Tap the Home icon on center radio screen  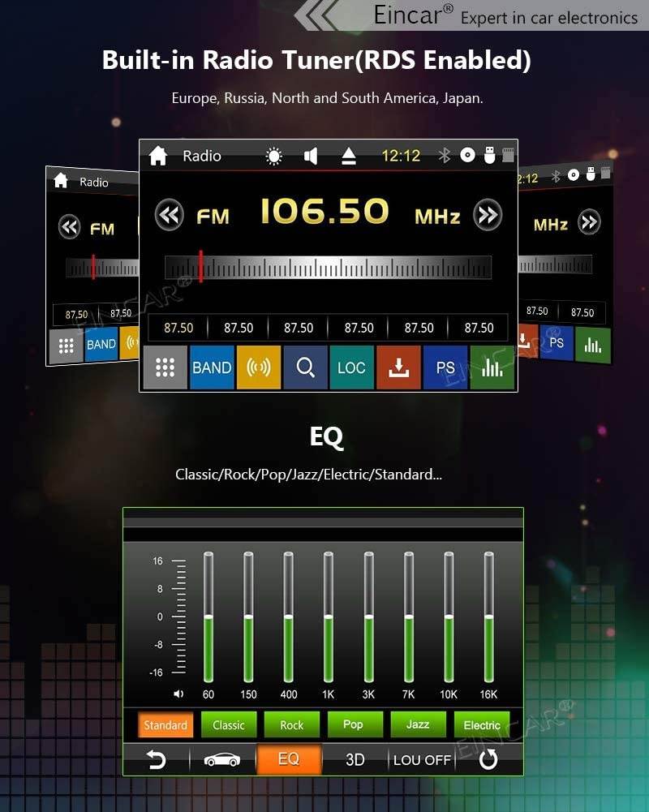coord(158,156)
